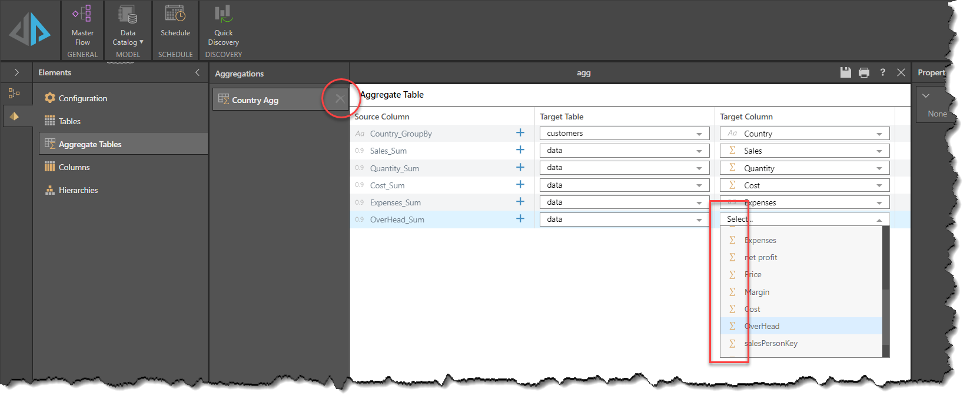Click plus icon next to Country_GroupBy
The height and width of the screenshot is (409, 980).
520,133
